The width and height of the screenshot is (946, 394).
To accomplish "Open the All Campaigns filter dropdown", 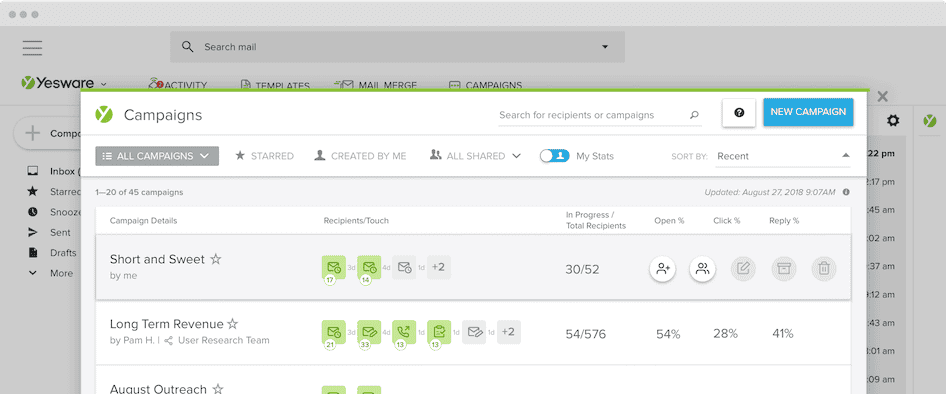I will pyautogui.click(x=157, y=156).
